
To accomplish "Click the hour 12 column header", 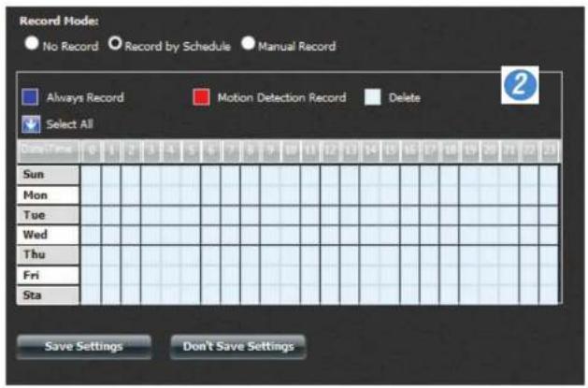I will 330,151.
